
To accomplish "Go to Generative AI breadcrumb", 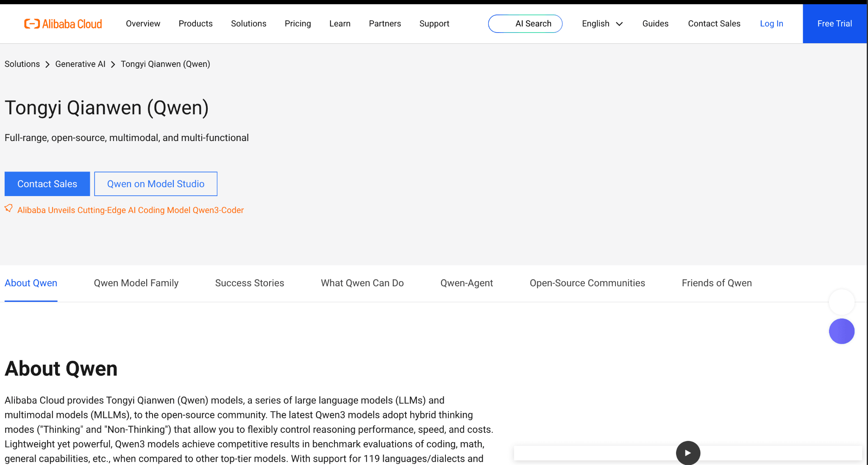I will tap(80, 64).
